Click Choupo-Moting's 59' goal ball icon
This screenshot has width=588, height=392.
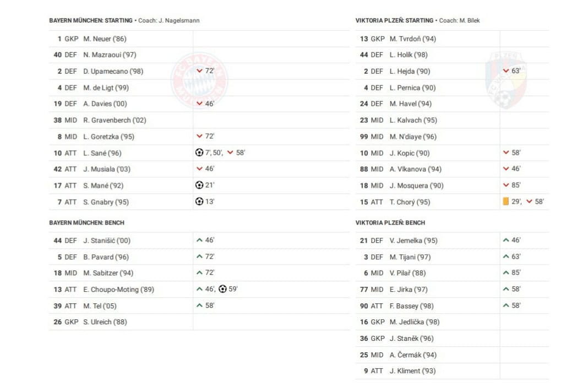tap(222, 289)
